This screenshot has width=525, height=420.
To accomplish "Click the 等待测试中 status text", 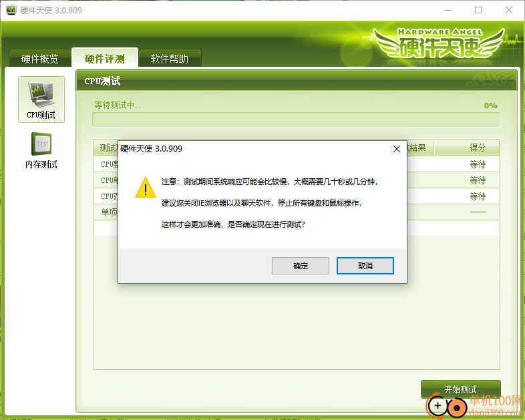I will pyautogui.click(x=120, y=105).
